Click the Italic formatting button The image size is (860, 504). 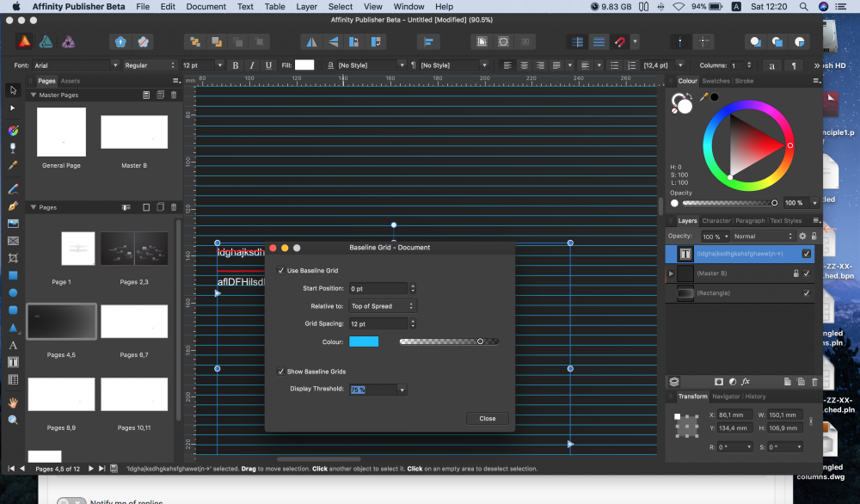tap(252, 65)
